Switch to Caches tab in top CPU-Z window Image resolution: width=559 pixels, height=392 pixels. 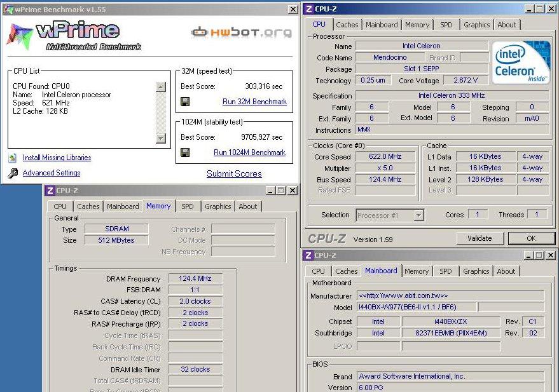click(x=347, y=25)
